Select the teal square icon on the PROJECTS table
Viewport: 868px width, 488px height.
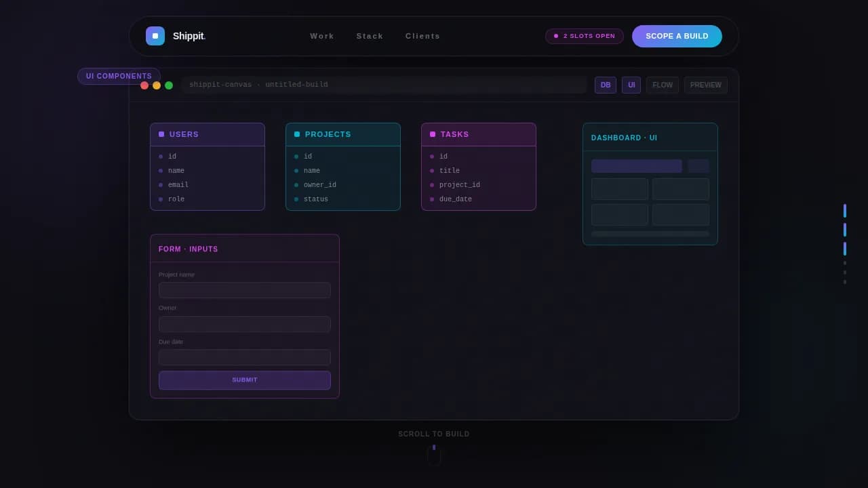[297, 134]
